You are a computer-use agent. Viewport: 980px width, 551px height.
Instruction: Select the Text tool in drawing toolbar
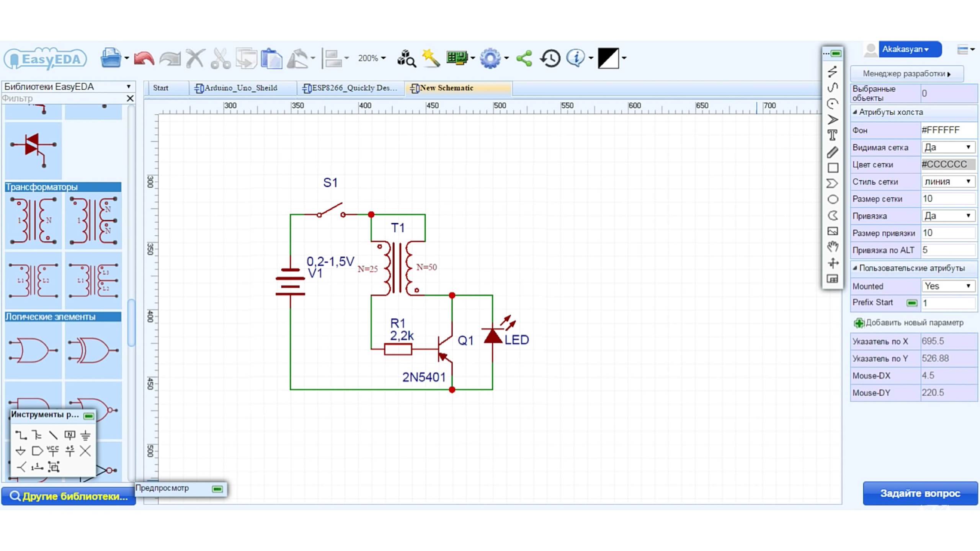coord(832,135)
